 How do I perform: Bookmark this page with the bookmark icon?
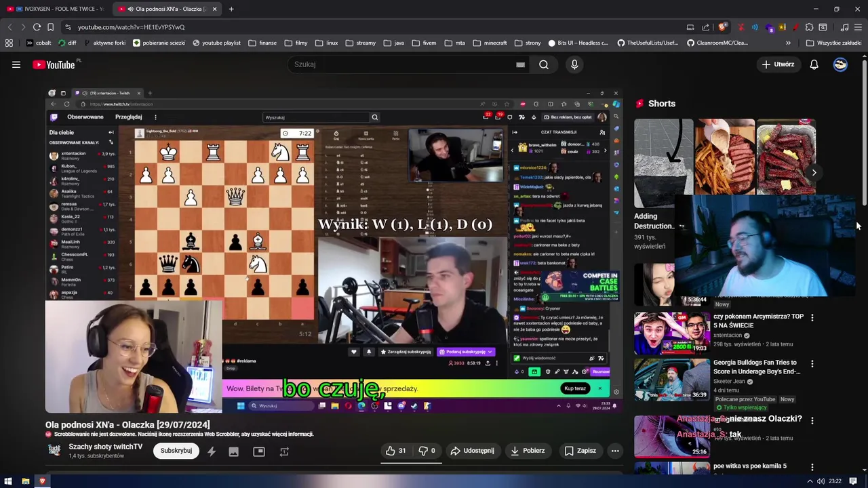(x=50, y=27)
